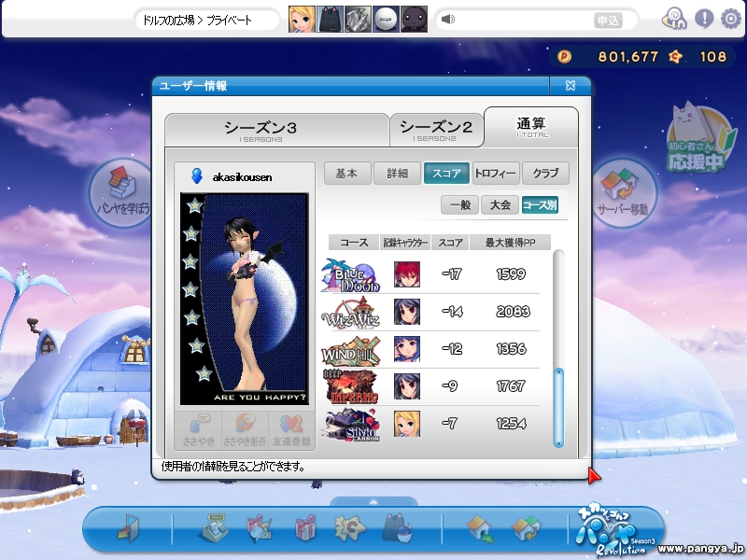
Task: Open the ribbon gift card icon
Action: click(259, 528)
